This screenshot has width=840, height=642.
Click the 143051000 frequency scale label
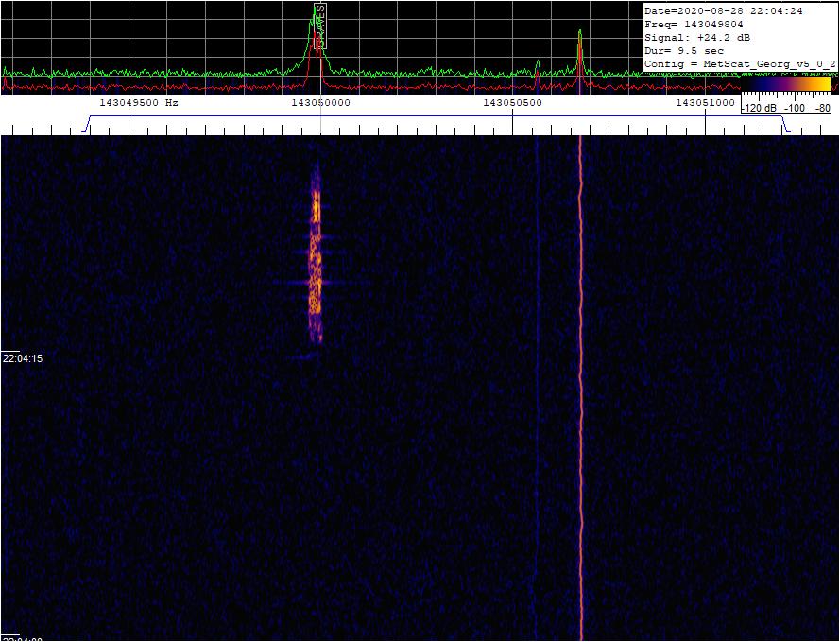point(705,103)
